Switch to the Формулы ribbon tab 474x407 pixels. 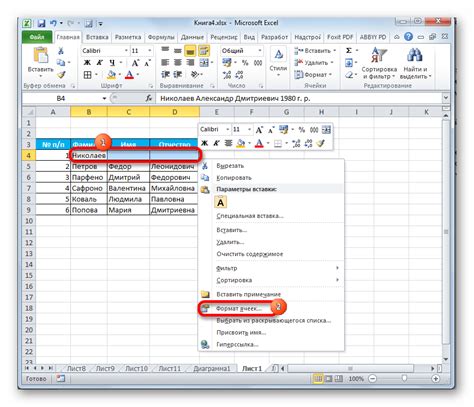point(161,37)
